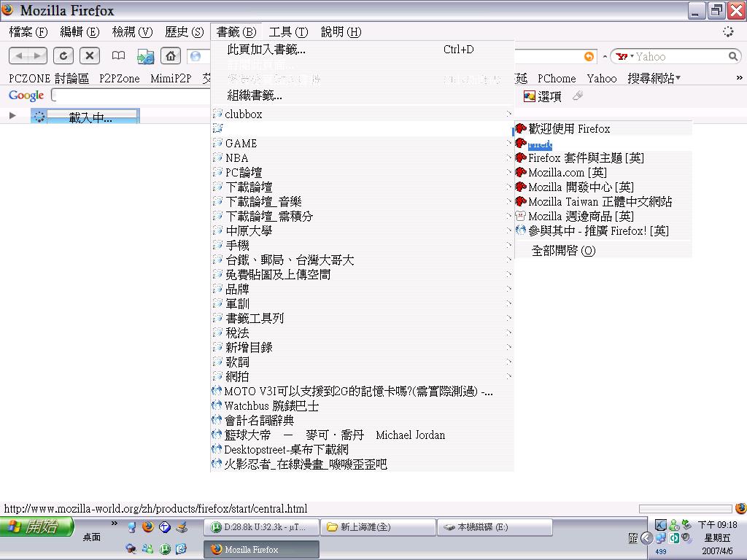Open bookmark 歡迎使用 Firefox
The image size is (747, 560).
pos(568,129)
